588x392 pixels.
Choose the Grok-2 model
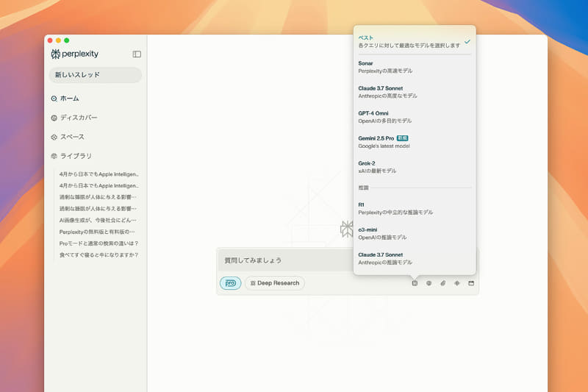tap(415, 167)
